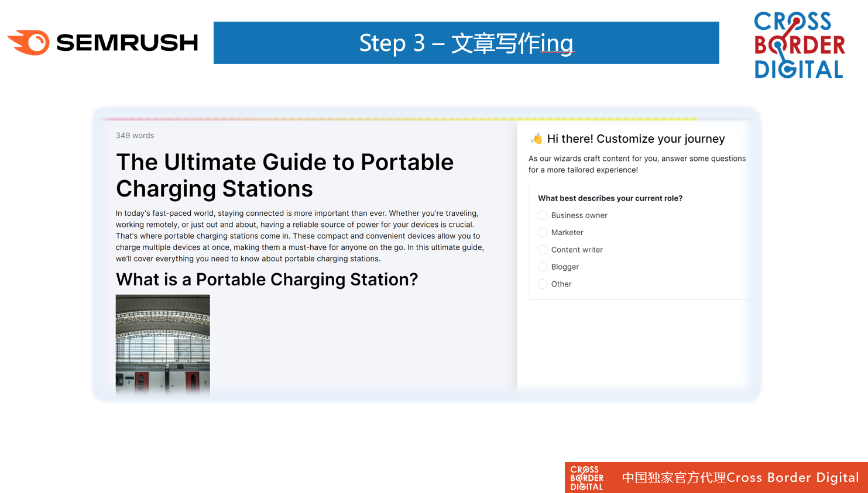Screen dimensions: 868x493
Task: Click the 'Hi there! Customize your journey' heading
Action: [x=636, y=139]
